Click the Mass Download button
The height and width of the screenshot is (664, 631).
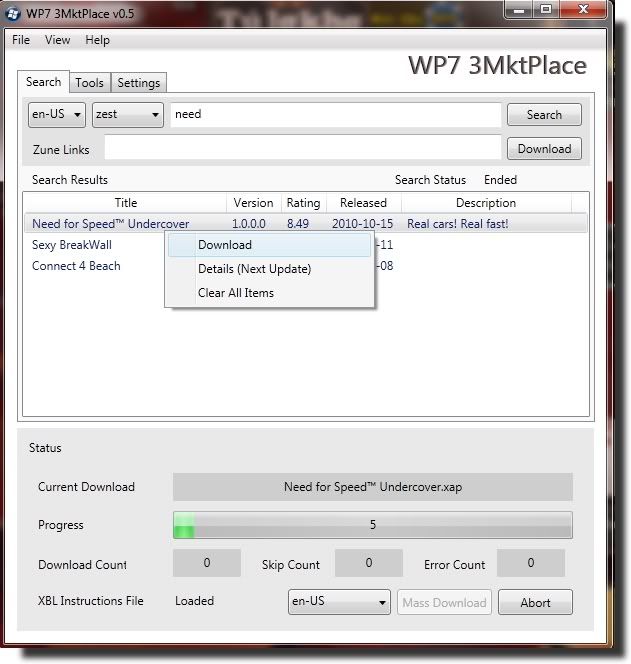tap(444, 602)
